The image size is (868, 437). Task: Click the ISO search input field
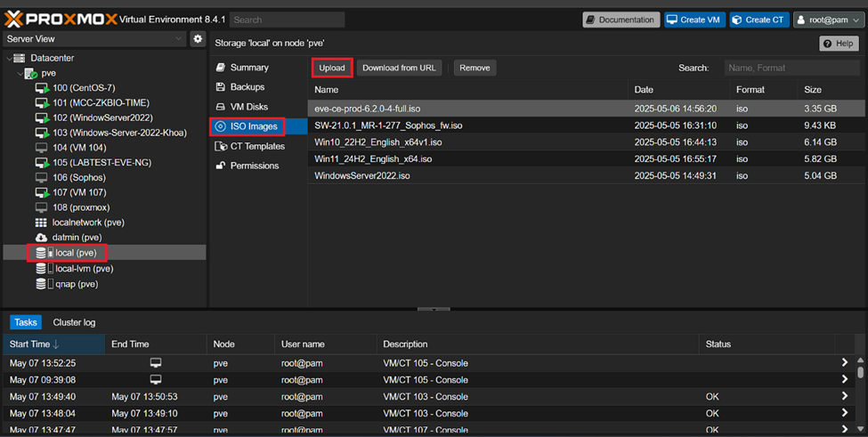tap(790, 68)
